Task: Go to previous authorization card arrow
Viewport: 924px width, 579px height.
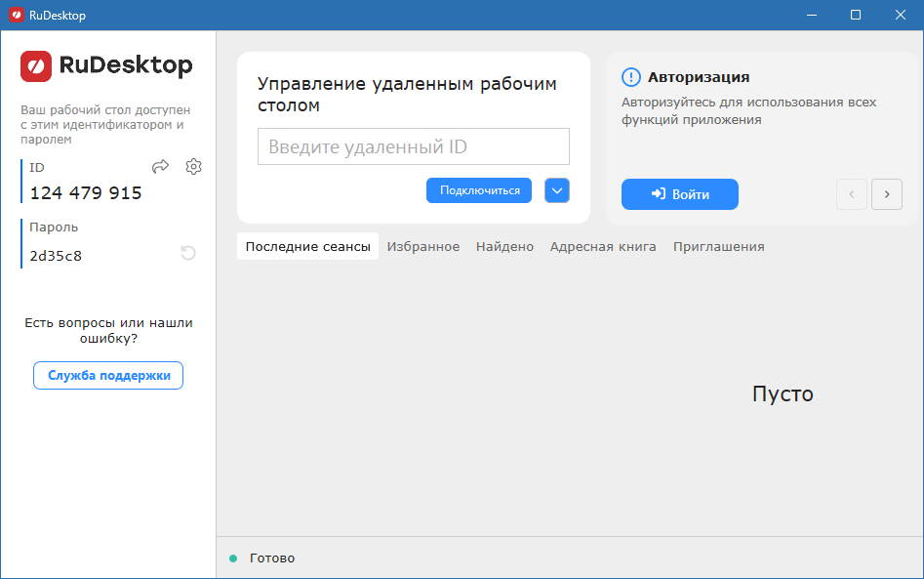Action: coord(852,194)
